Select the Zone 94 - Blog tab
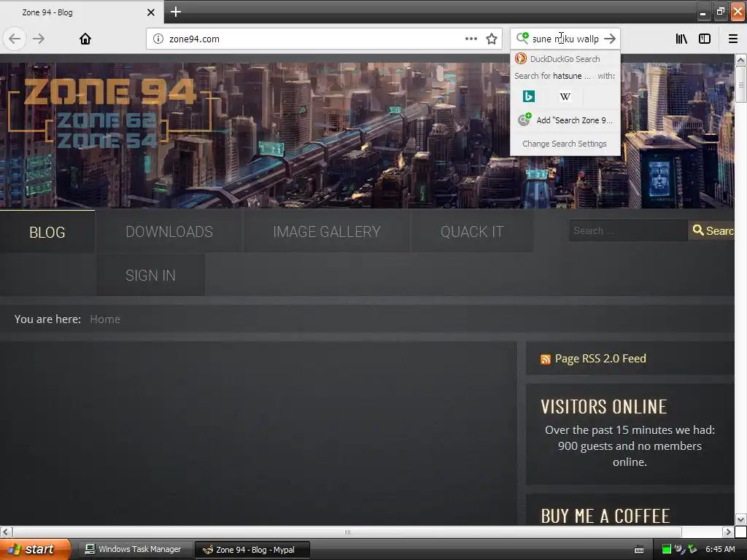Viewport: 747px width, 560px height. (x=81, y=12)
